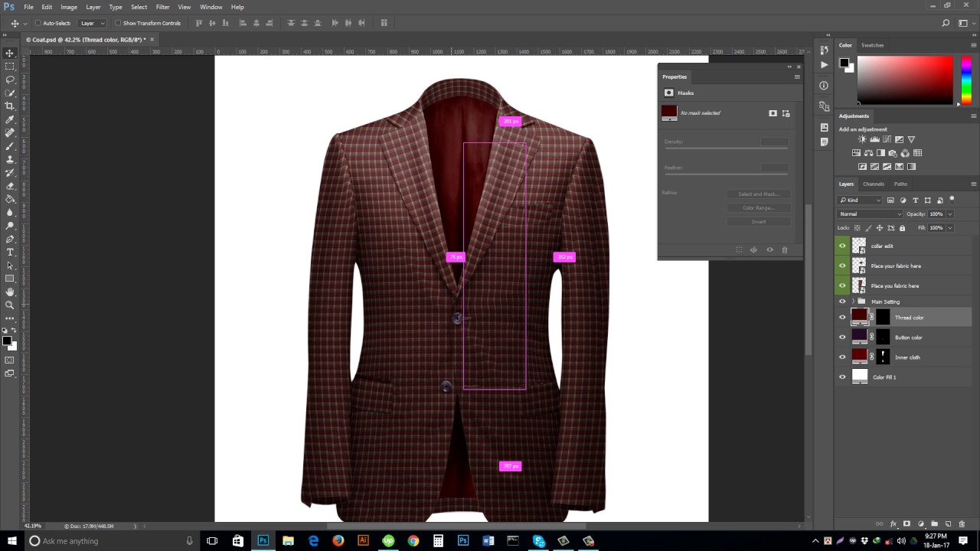980x551 pixels.
Task: Select the Pen tool
Action: [x=10, y=239]
